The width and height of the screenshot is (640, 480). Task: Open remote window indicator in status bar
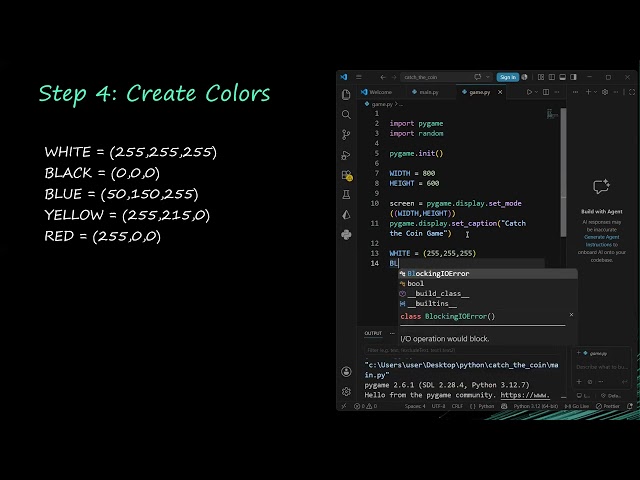(x=344, y=406)
